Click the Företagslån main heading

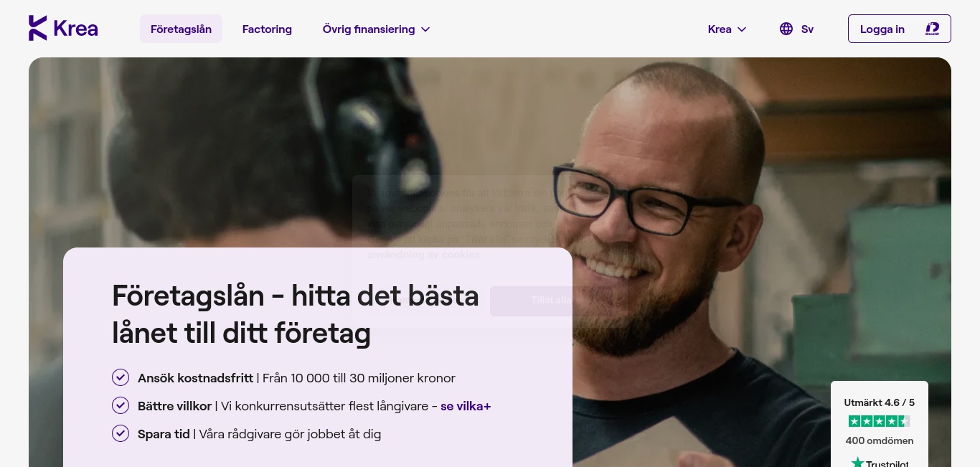click(296, 315)
